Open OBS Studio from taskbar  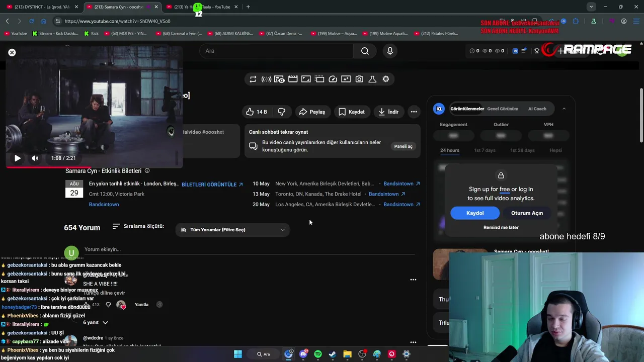coord(362,354)
